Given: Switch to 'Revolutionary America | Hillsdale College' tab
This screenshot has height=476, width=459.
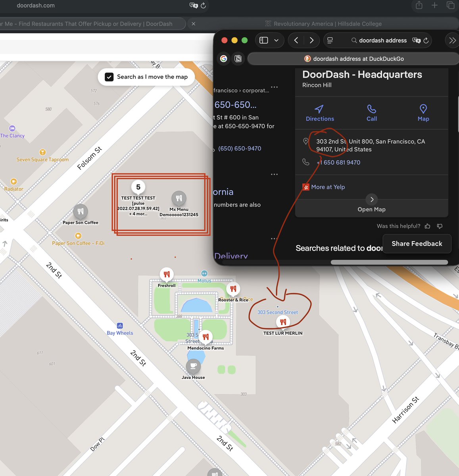Looking at the screenshot, I should coord(323,24).
